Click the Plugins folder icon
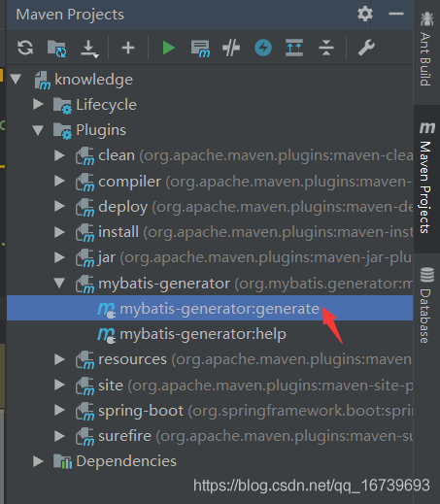This screenshot has width=440, height=504. 62,131
